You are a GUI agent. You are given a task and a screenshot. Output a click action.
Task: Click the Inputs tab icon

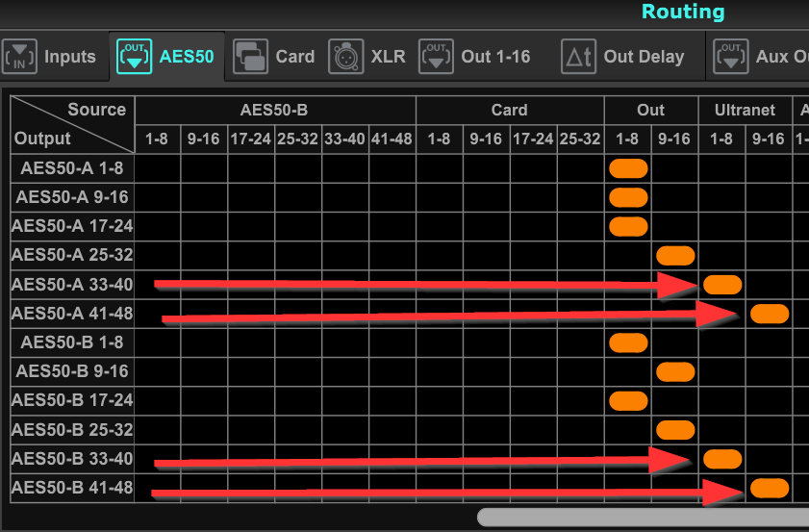click(20, 57)
